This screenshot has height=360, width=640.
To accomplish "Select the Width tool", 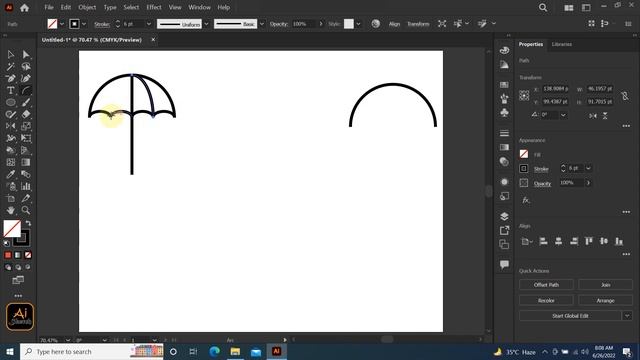I will pos(11,138).
